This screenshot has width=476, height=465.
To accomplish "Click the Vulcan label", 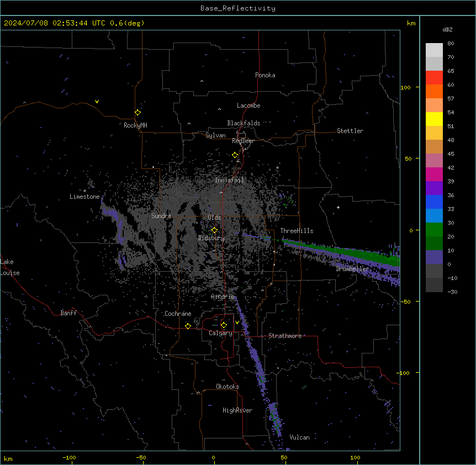I will coord(299,437).
